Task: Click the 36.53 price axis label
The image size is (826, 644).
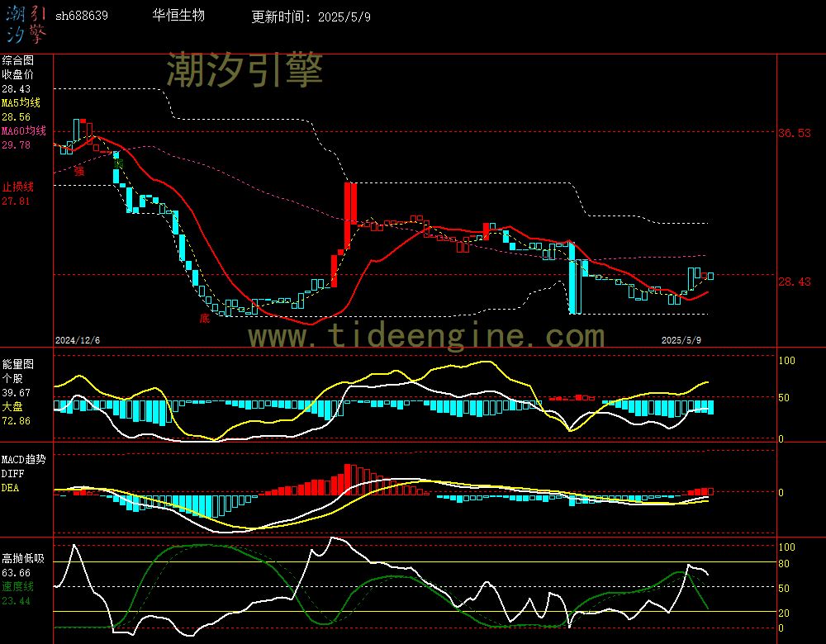Action: pos(795,133)
